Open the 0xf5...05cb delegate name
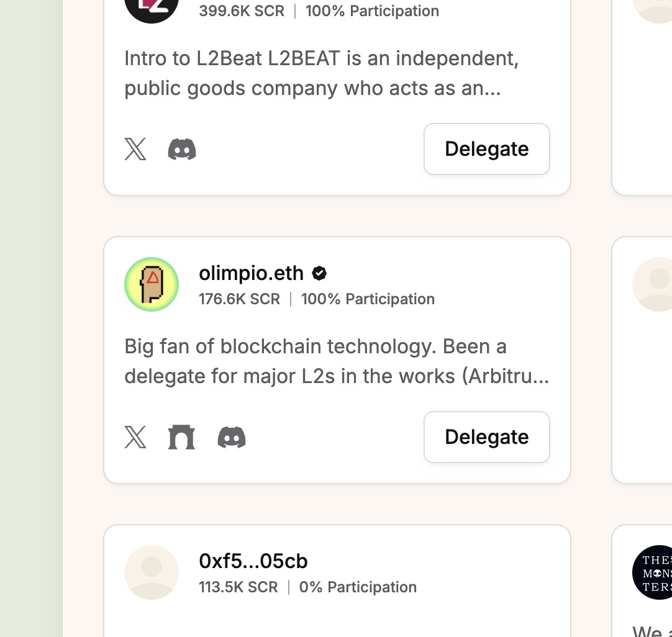 [x=253, y=561]
